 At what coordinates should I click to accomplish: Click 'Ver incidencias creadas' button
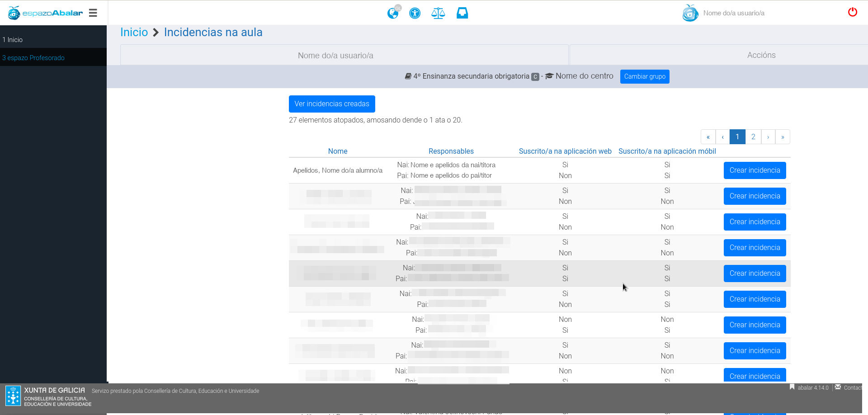click(x=332, y=104)
